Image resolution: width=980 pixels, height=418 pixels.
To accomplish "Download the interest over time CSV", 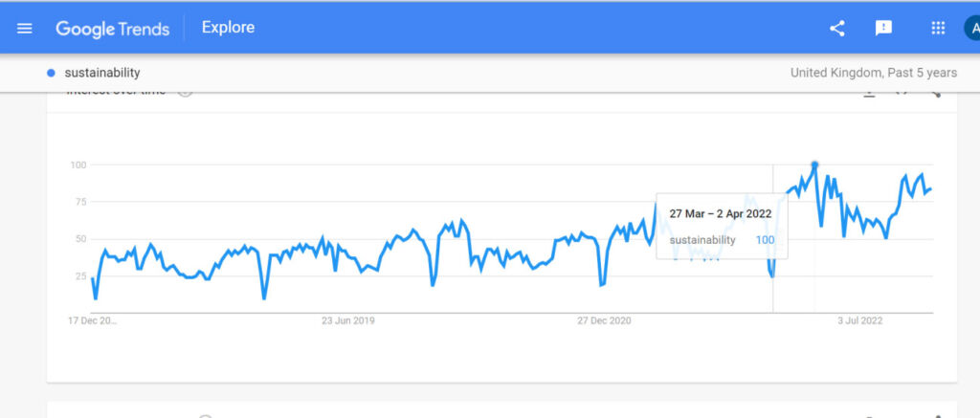I will (x=870, y=92).
